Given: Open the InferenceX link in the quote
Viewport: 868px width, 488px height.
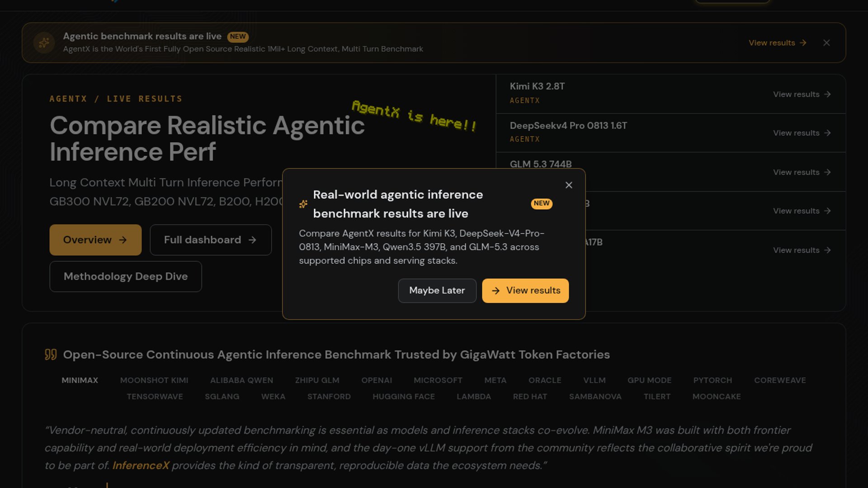Looking at the screenshot, I should [141, 465].
